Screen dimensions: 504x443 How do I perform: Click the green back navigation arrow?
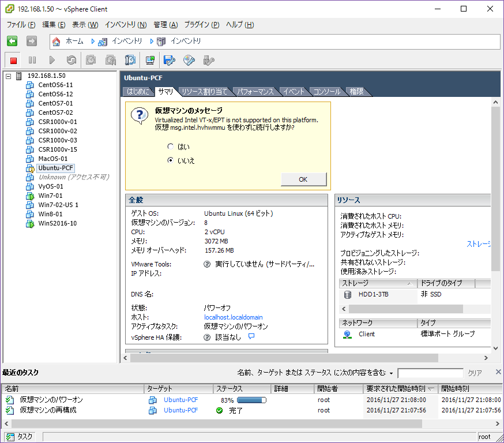tap(12, 41)
